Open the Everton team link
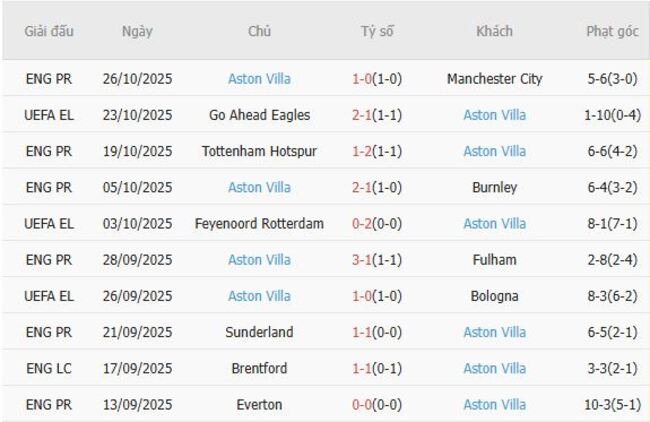The image size is (650, 422). tap(259, 404)
